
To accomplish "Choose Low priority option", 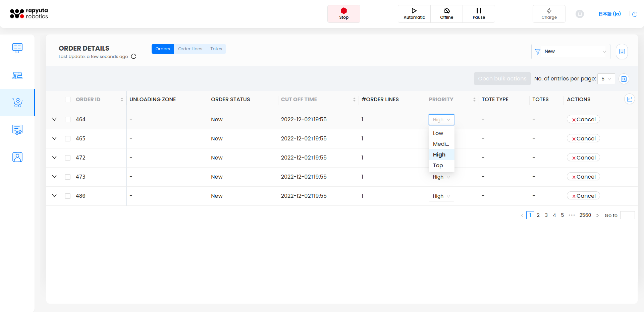I will click(441, 133).
